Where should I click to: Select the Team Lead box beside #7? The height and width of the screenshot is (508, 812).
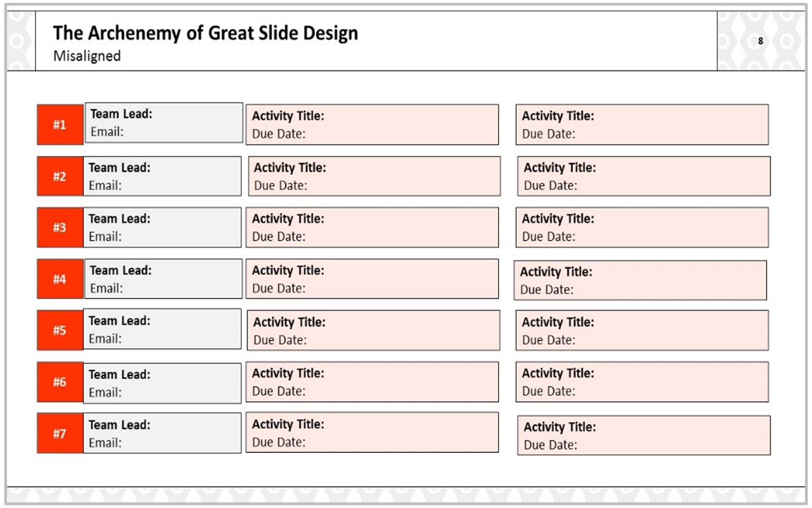[x=162, y=433]
